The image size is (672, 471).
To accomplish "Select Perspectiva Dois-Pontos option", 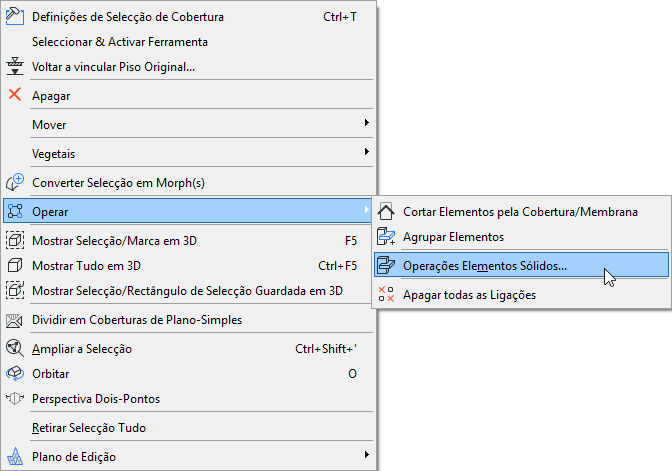I will tap(96, 398).
